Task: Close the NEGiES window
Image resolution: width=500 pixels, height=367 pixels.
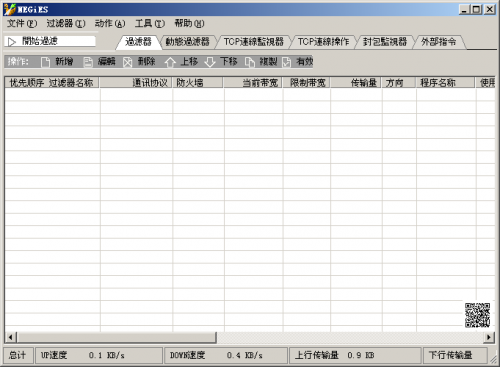Action: coord(490,9)
